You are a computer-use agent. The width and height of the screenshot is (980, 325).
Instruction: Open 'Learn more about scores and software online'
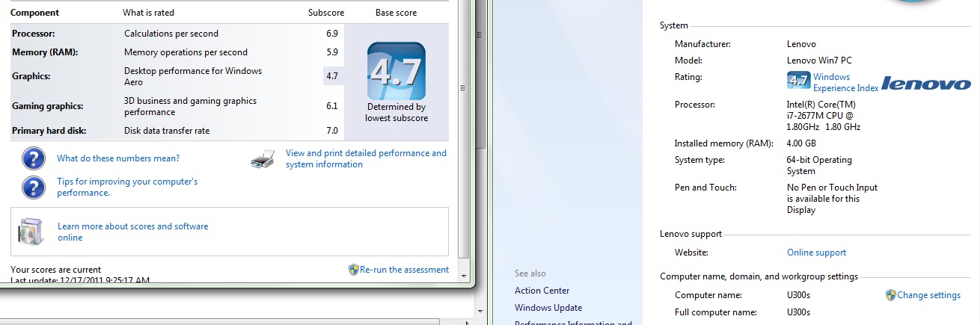[132, 232]
